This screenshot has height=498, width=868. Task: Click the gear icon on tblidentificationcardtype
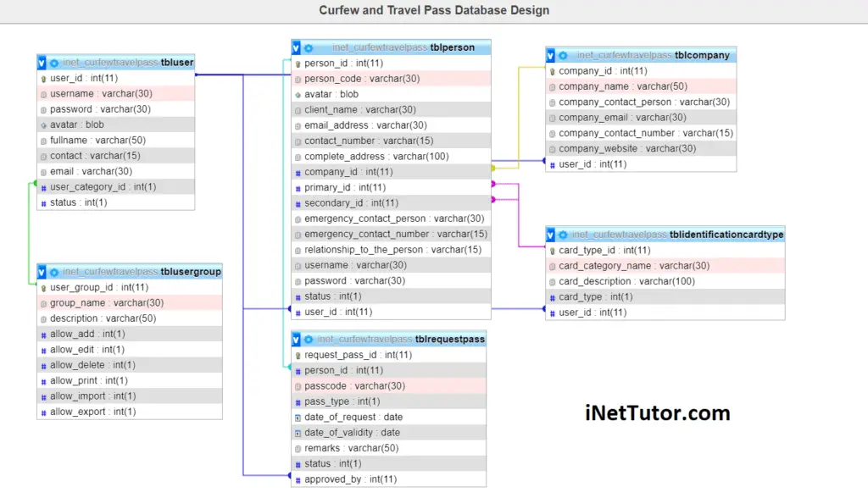click(562, 235)
